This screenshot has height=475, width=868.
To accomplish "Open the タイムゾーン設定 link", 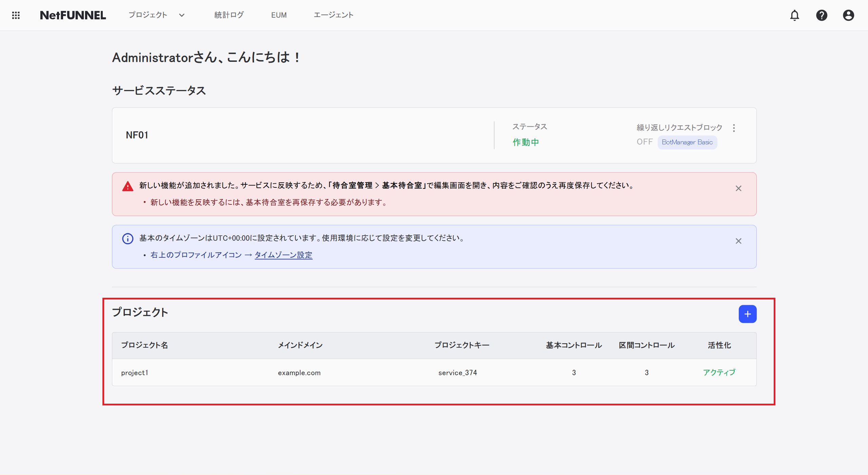I will 284,255.
